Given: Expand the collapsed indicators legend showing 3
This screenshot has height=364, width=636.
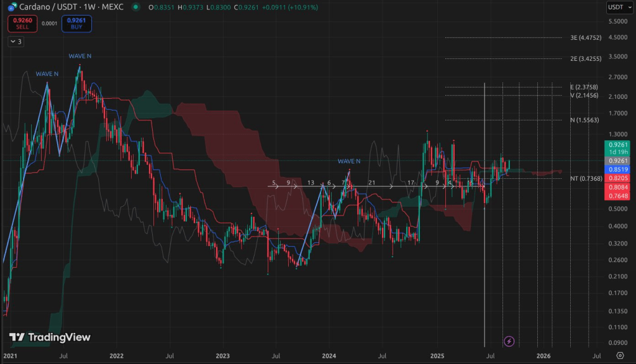Looking at the screenshot, I should 16,42.
